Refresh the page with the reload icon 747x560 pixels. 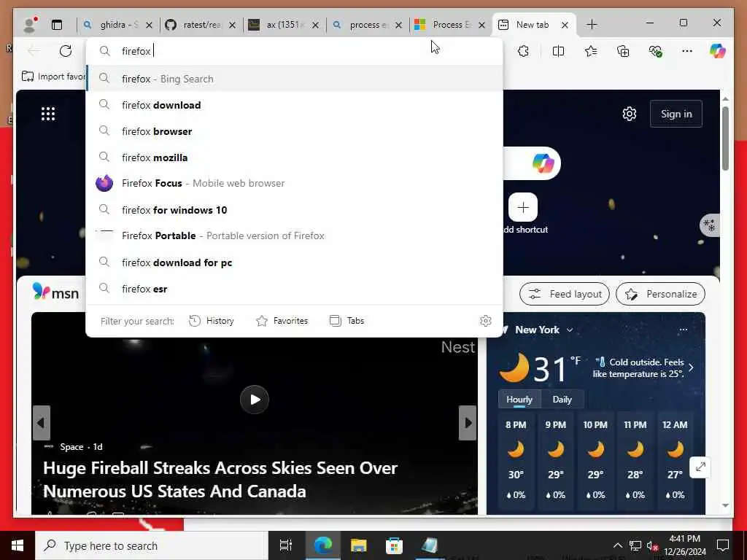[x=66, y=51]
